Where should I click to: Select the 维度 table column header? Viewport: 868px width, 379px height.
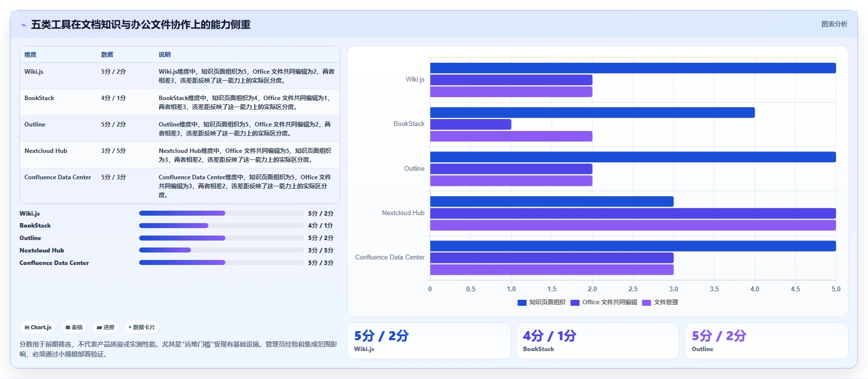click(30, 55)
